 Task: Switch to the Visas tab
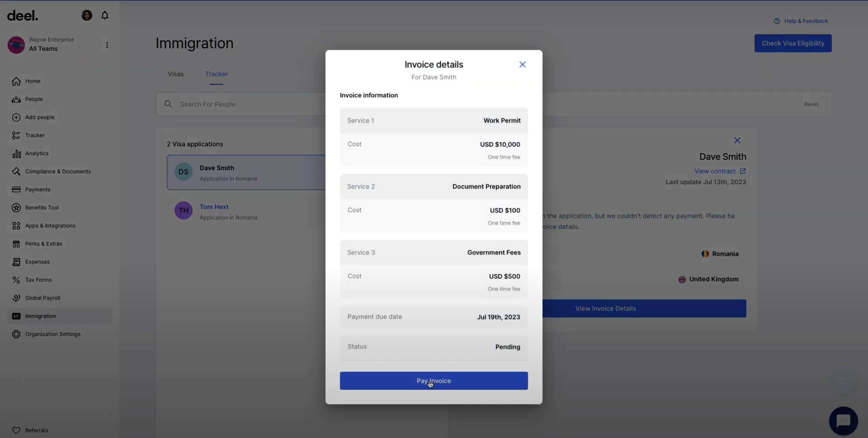pos(175,74)
